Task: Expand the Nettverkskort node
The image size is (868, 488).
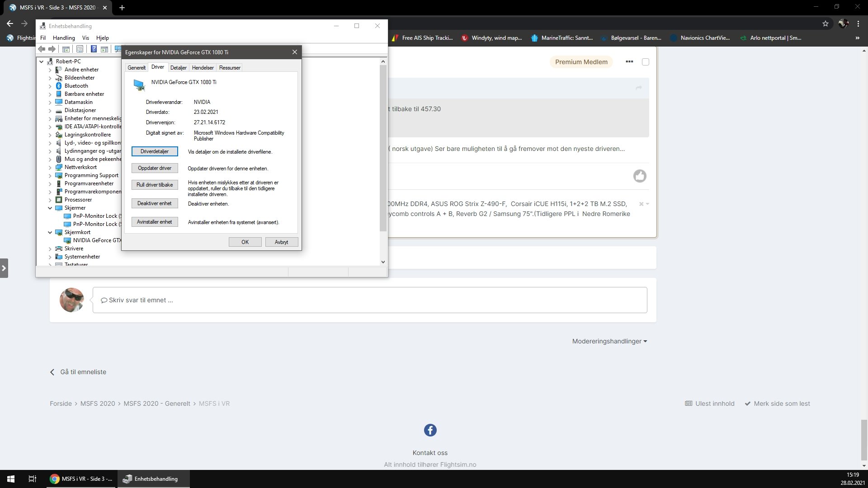Action: coord(50,167)
